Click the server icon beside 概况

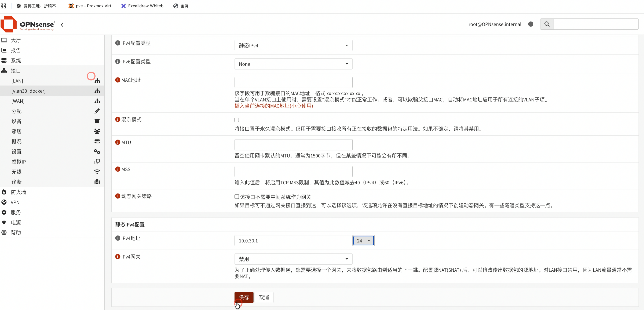pos(97,141)
